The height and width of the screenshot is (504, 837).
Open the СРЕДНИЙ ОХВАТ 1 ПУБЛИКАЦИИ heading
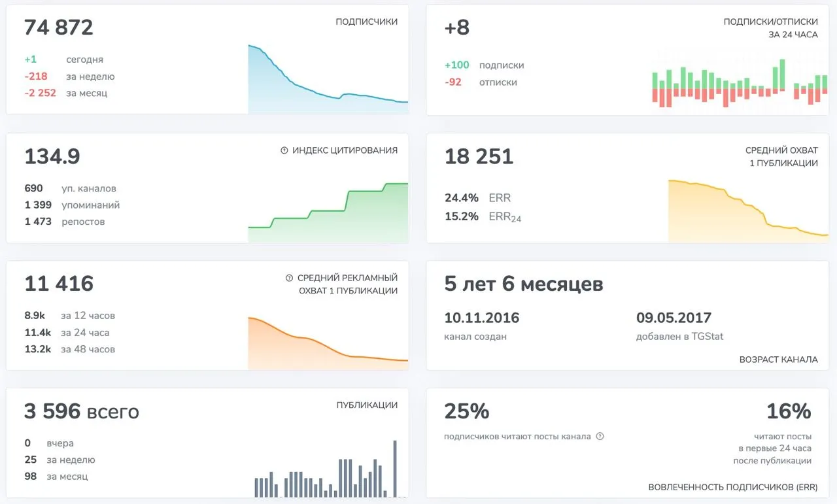click(x=781, y=156)
